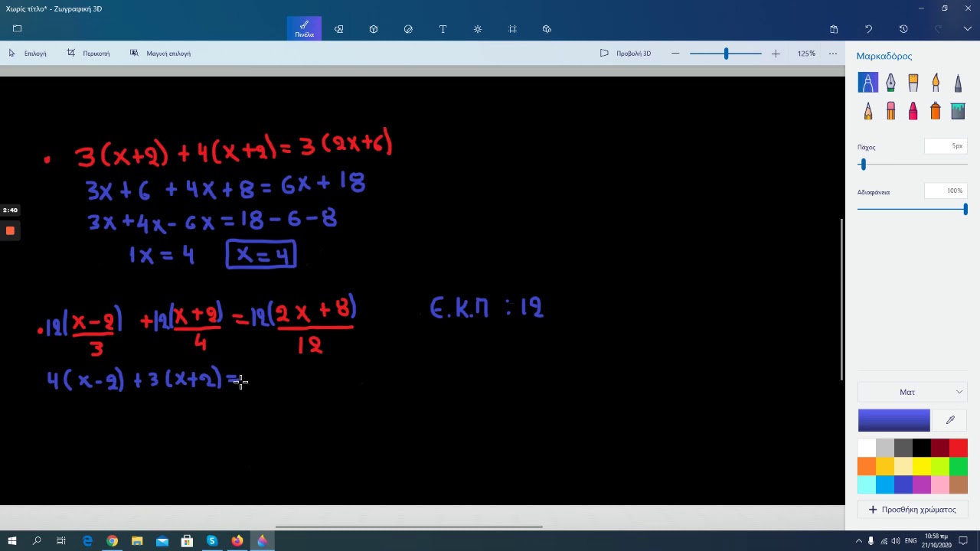Screen dimensions: 980x551
Task: Select the Brushes (Πινέλα) tab
Action: point(304,29)
